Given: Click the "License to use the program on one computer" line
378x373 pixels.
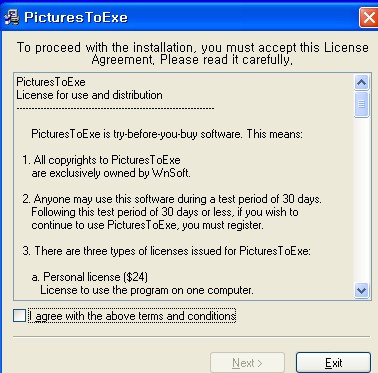Looking at the screenshot, I should pyautogui.click(x=147, y=290).
